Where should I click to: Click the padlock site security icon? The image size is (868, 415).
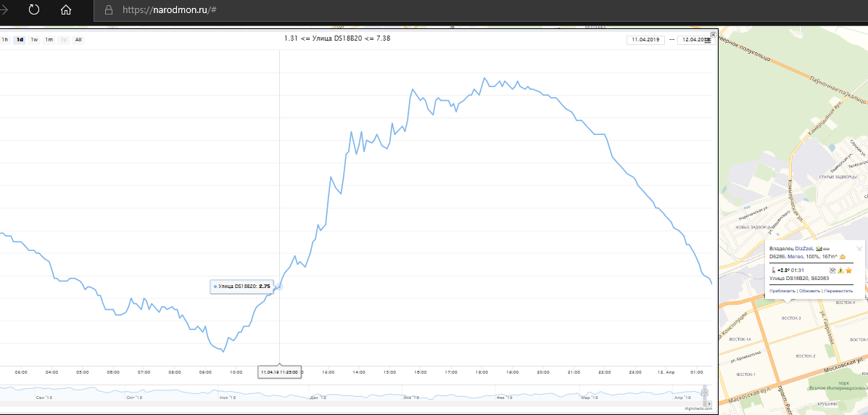[x=109, y=10]
